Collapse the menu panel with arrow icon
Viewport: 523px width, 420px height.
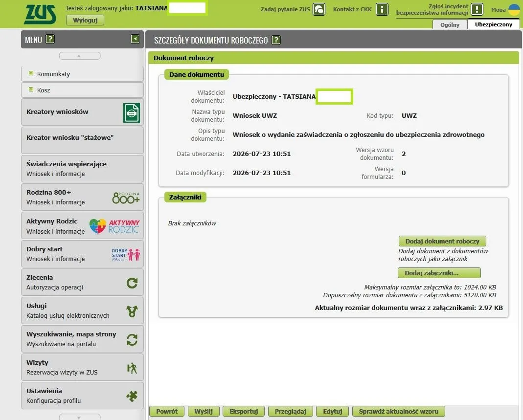(x=135, y=39)
